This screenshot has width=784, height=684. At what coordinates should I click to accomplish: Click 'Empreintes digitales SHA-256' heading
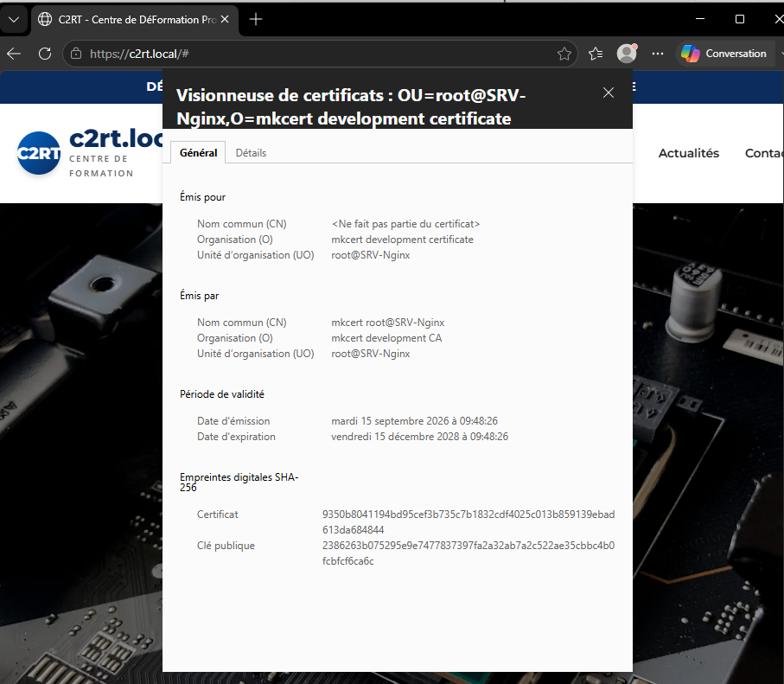coord(239,482)
